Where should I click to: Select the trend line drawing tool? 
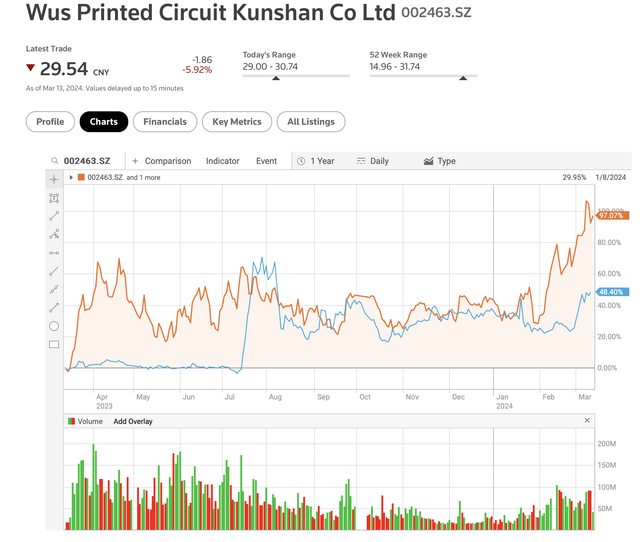pyautogui.click(x=54, y=215)
